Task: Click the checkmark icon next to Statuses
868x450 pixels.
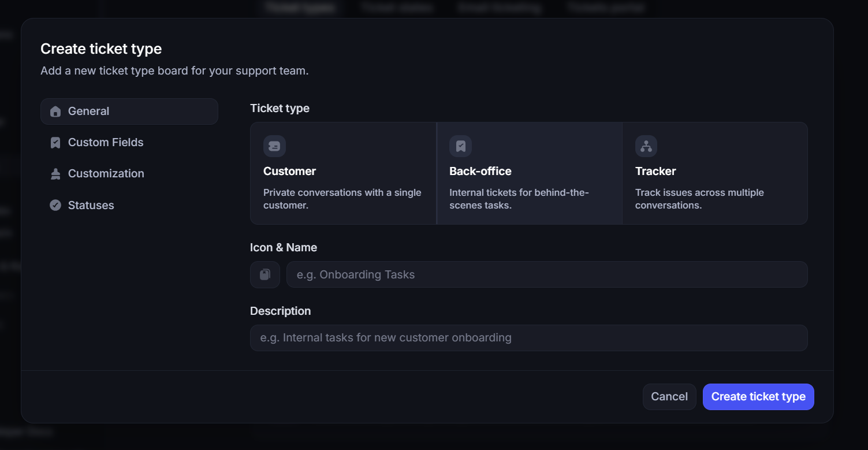Action: 55,204
